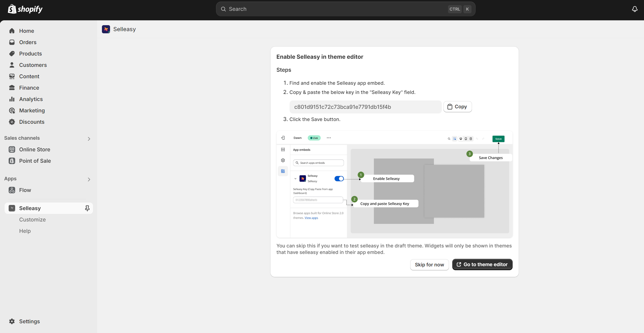Image resolution: width=644 pixels, height=333 pixels.
Task: Click the Marketing megaphone icon
Action: (12, 110)
